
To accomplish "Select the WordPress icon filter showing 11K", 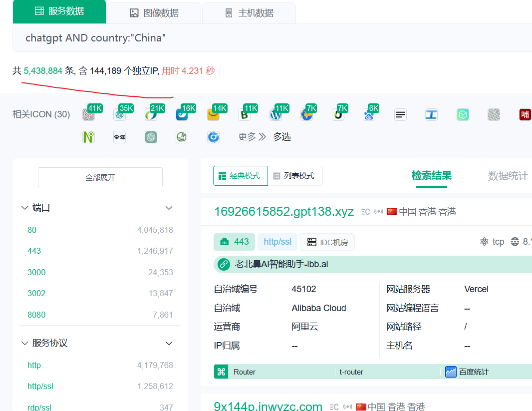I will click(x=275, y=114).
